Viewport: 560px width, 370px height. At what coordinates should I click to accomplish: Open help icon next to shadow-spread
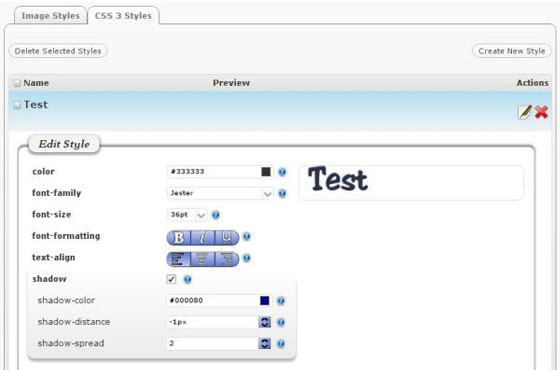281,344
